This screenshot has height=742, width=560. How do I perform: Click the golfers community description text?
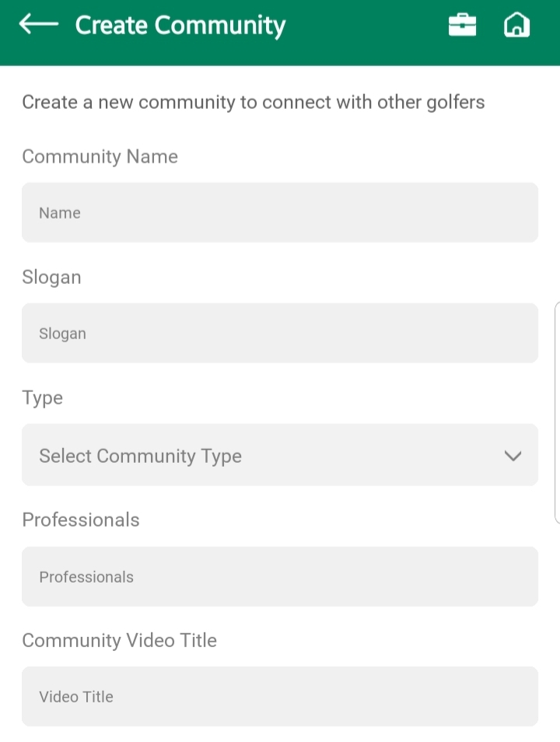[x=253, y=102]
